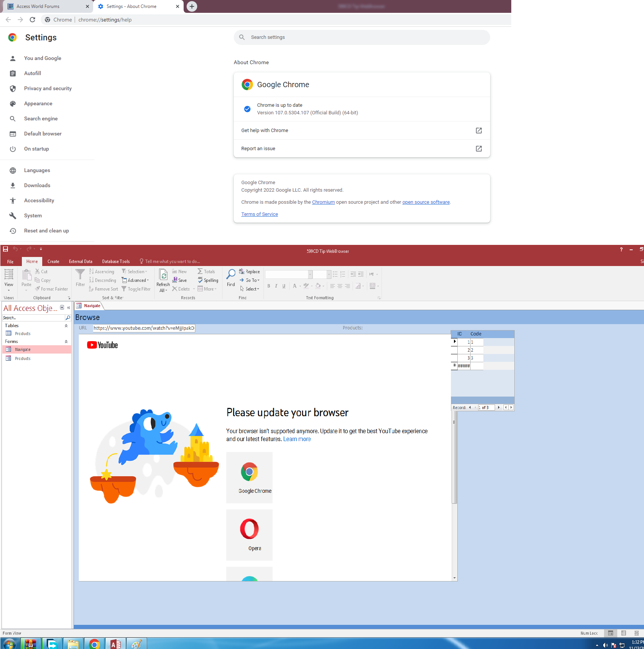Screen dimensions: 644x649
Task: Run Spelling check in Access ribbon
Action: pyautogui.click(x=208, y=280)
